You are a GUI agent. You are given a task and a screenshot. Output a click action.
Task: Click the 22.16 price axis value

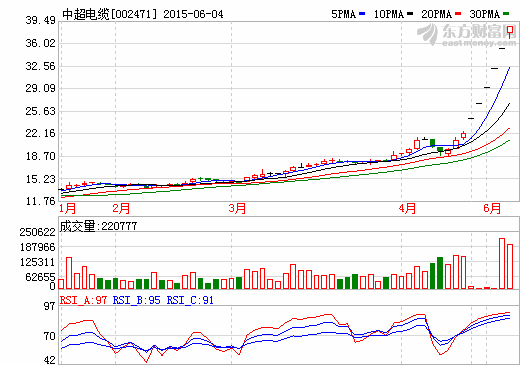[40, 133]
